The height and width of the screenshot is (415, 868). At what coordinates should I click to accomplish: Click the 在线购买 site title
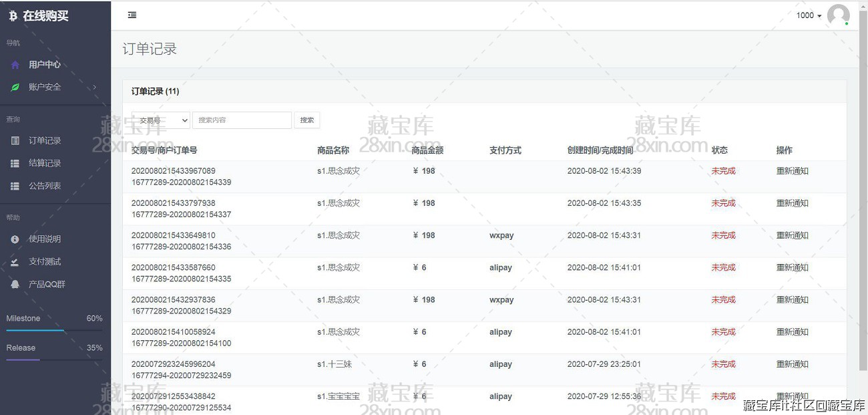tap(45, 16)
